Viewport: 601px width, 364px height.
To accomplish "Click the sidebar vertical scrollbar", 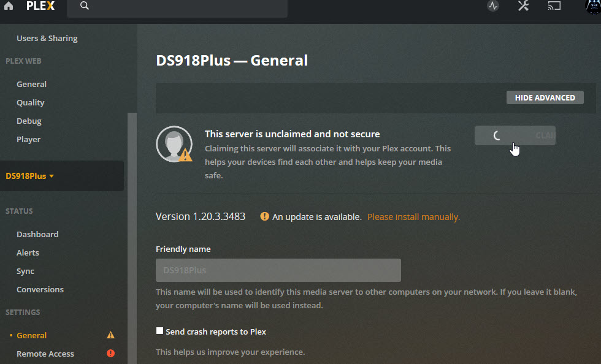I will [x=132, y=238].
